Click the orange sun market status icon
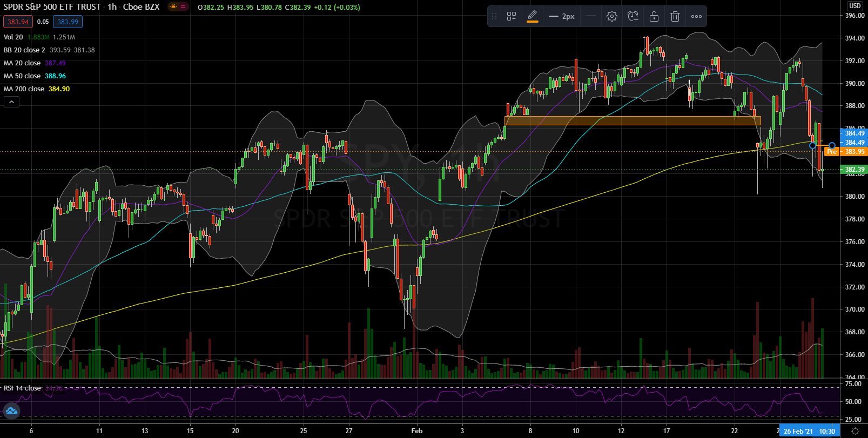 pos(173,7)
